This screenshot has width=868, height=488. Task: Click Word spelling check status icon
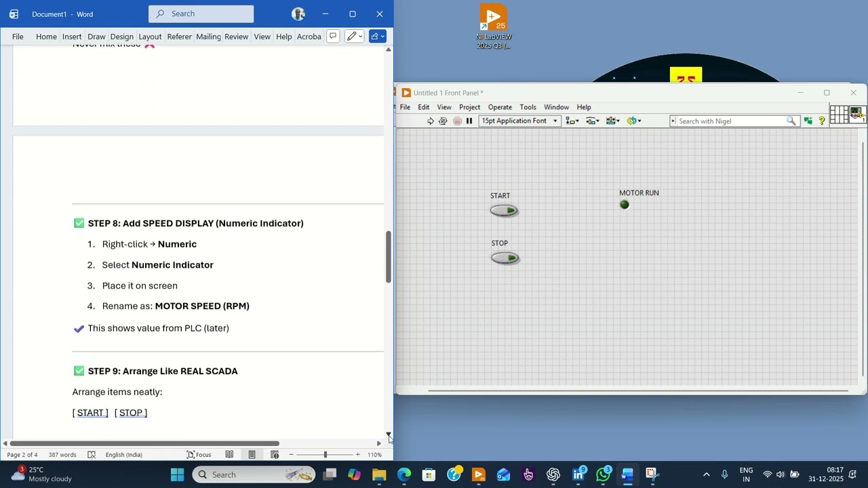(x=92, y=455)
